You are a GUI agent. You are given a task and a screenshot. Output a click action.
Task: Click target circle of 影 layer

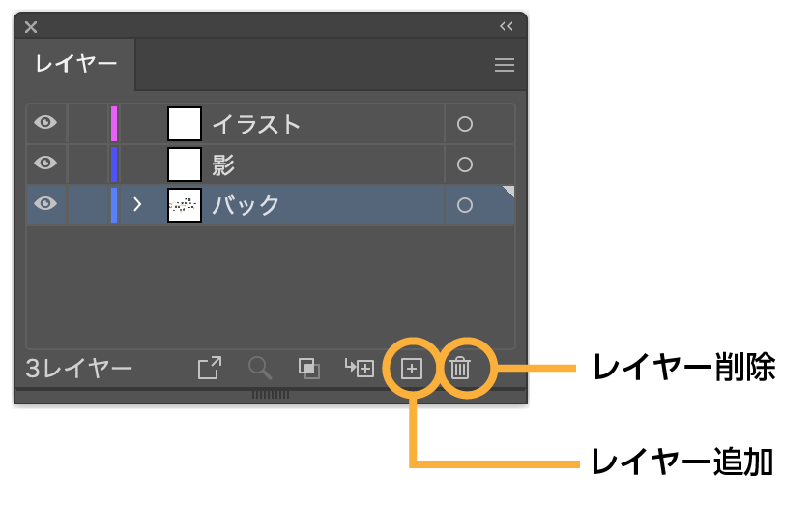tap(465, 164)
